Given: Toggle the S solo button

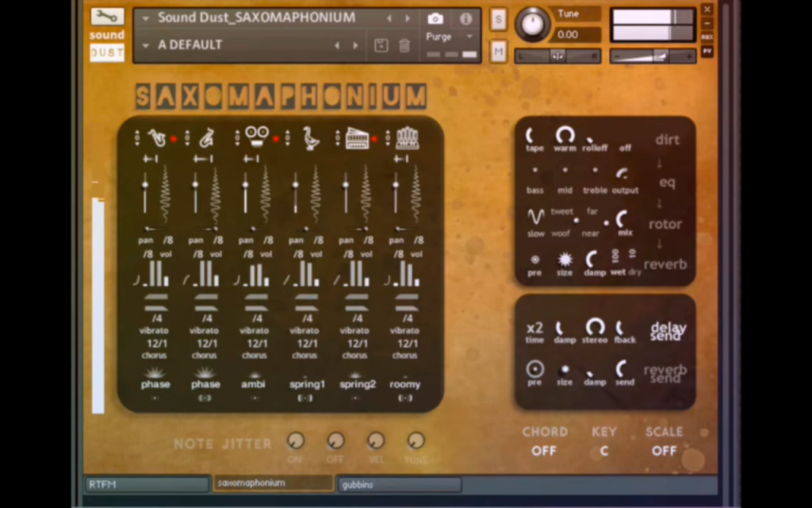Looking at the screenshot, I should (498, 20).
